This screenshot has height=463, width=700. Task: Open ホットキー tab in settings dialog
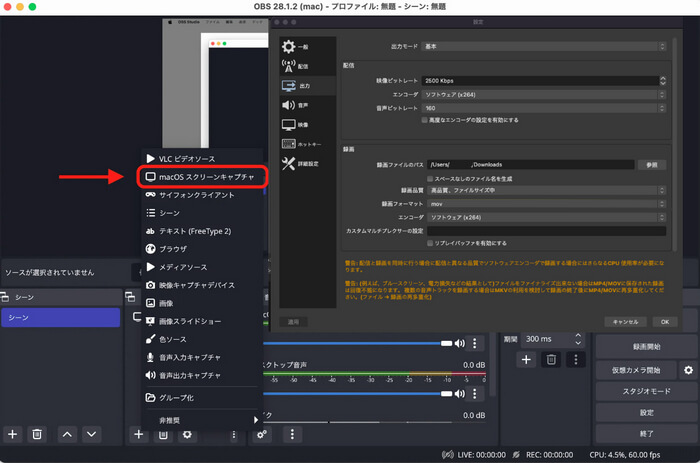point(308,144)
